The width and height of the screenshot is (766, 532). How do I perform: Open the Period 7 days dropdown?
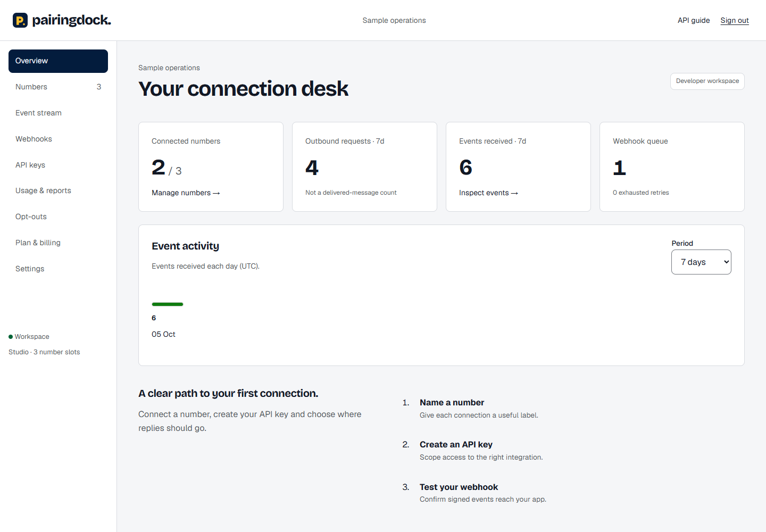pos(701,262)
